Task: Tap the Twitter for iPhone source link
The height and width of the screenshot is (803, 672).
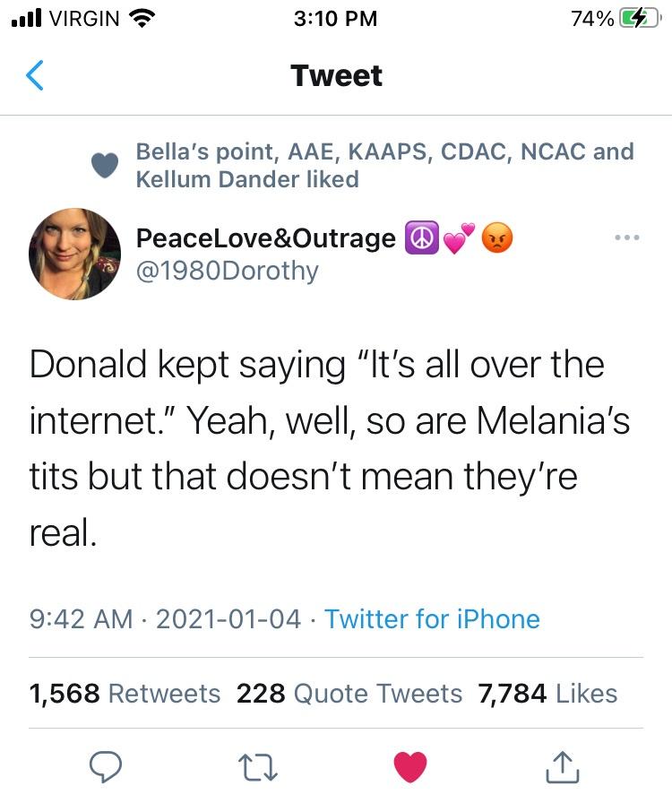Action: pos(435,618)
